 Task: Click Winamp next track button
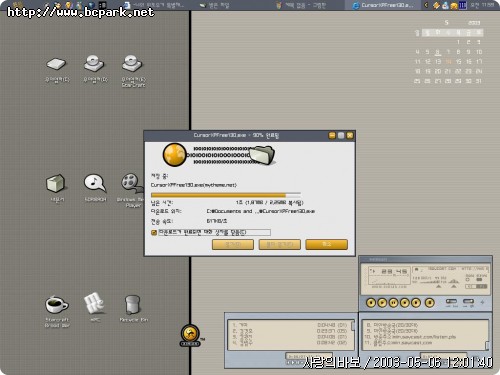[416, 303]
